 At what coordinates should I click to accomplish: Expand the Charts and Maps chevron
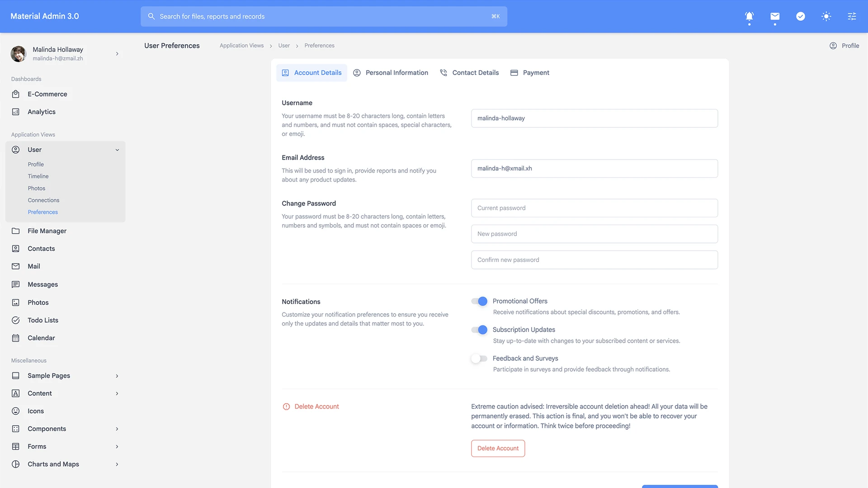(117, 464)
